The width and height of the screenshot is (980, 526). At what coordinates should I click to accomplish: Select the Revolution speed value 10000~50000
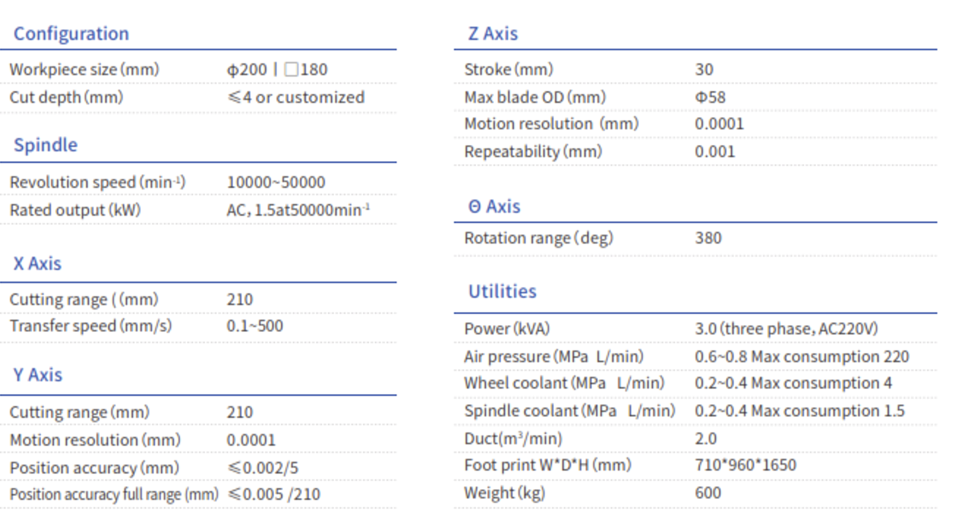pos(276,182)
